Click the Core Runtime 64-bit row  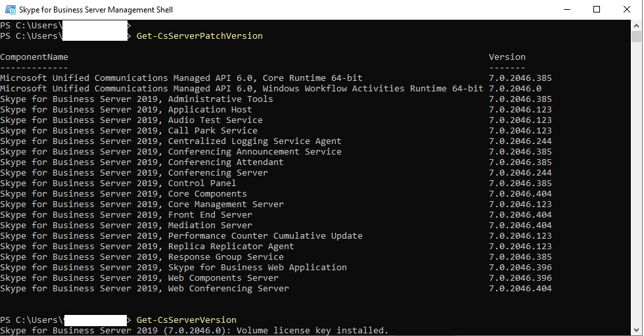click(276, 78)
